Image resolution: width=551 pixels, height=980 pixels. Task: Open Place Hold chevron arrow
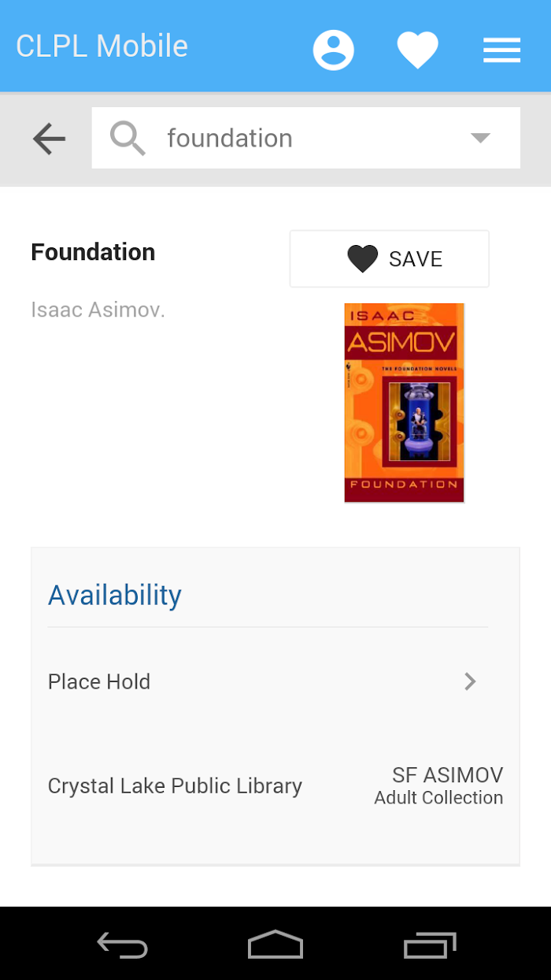coord(470,681)
